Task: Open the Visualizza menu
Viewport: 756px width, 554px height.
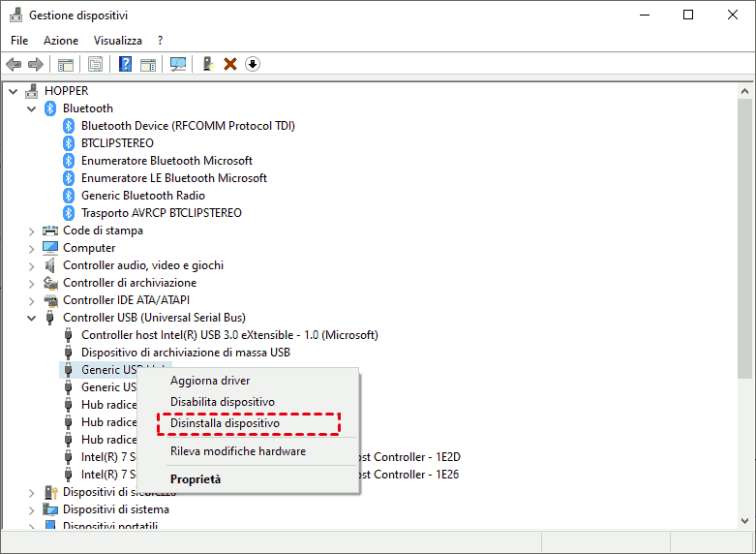Action: click(x=118, y=41)
